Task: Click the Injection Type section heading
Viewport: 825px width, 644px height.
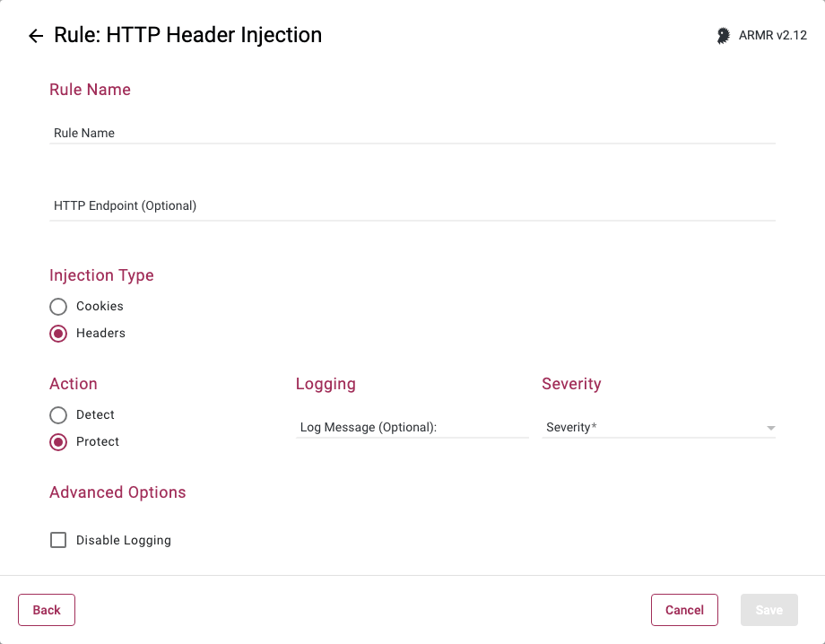Action: point(101,275)
